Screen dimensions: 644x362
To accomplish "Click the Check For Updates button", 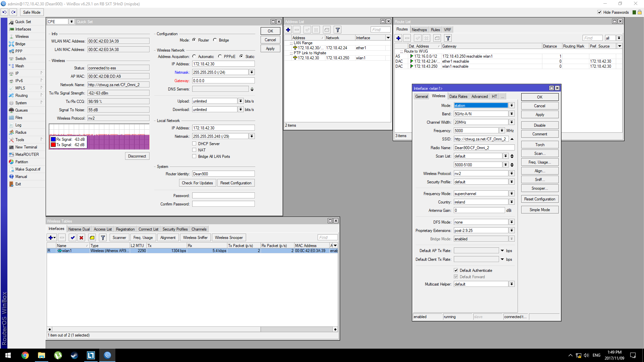I will pyautogui.click(x=197, y=183).
